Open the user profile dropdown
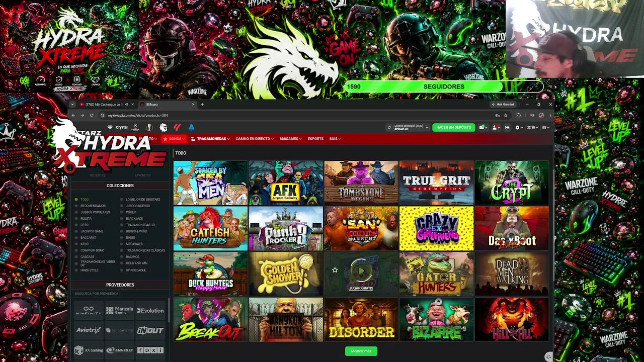 pyautogui.click(x=496, y=127)
